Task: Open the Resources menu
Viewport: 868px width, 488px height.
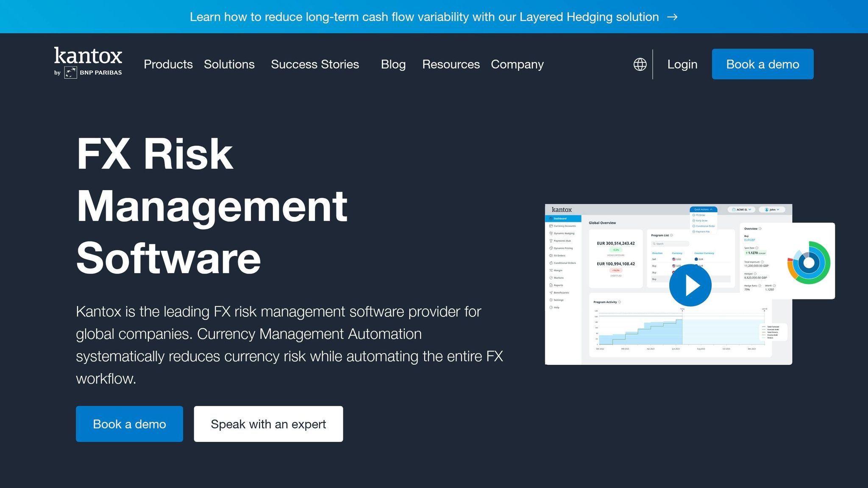Action: pyautogui.click(x=451, y=64)
